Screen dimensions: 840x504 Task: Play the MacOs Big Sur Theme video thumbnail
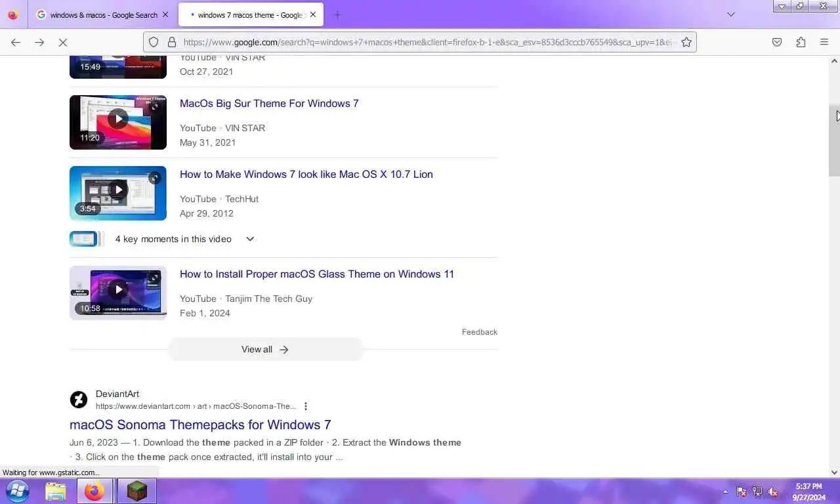(x=118, y=122)
